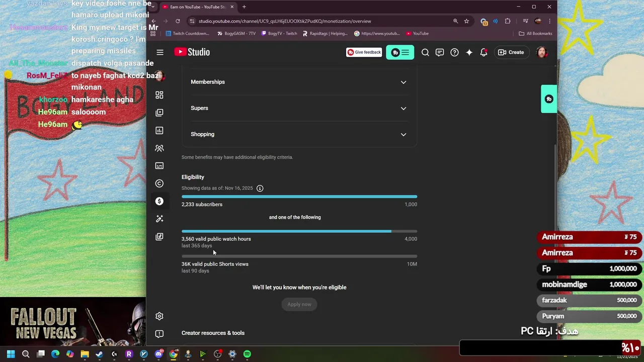
Task: Open the Dashboard sidebar icon
Action: point(159,95)
